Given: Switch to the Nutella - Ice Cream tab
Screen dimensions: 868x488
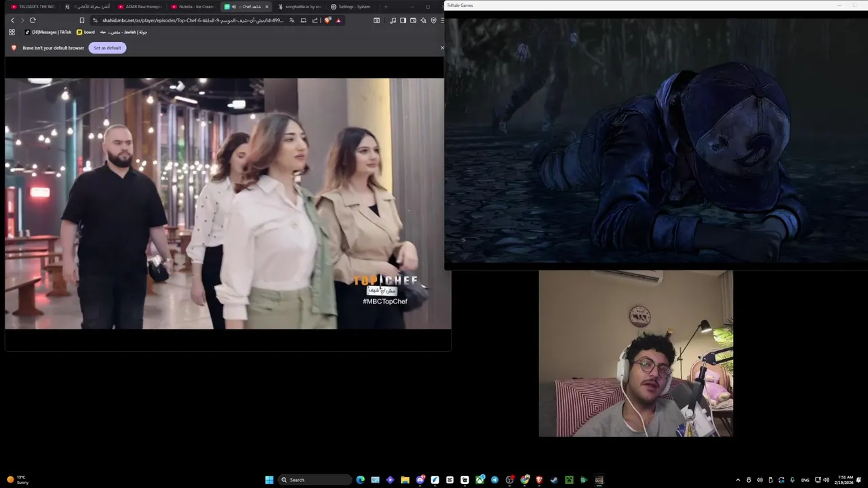Looking at the screenshot, I should (193, 7).
